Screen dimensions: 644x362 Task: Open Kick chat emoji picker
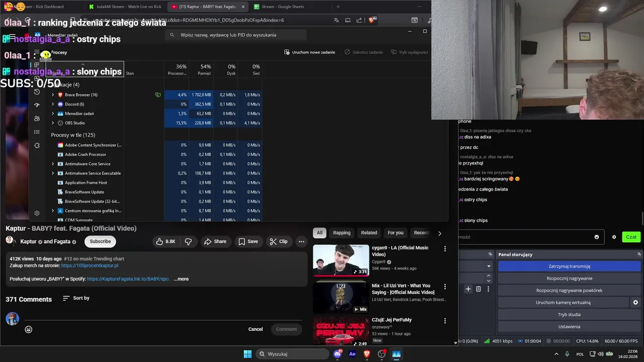pos(597,237)
